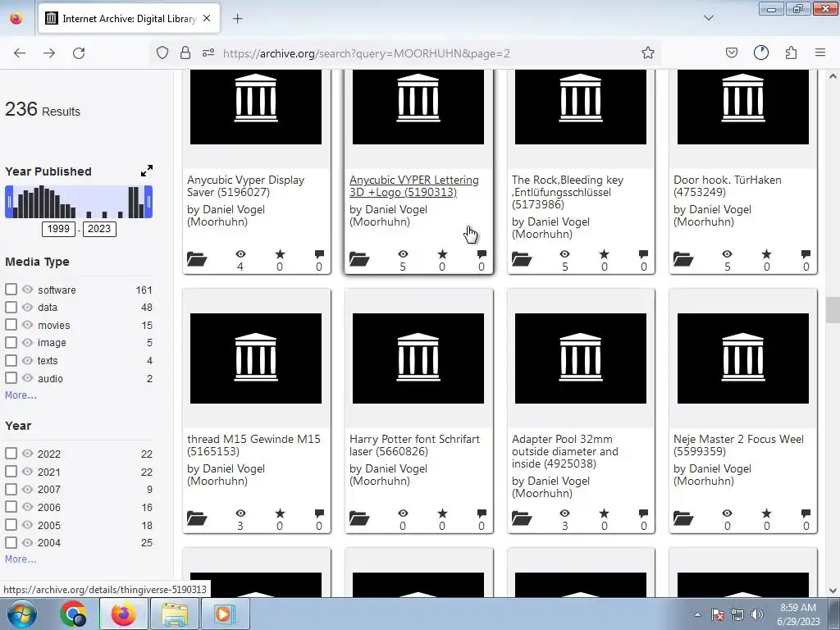This screenshot has height=630, width=840.
Task: Click the address bar URL
Action: [x=367, y=53]
